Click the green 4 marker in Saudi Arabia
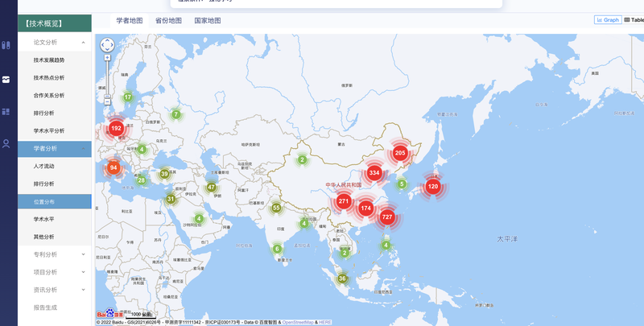644x326 pixels. (x=199, y=218)
